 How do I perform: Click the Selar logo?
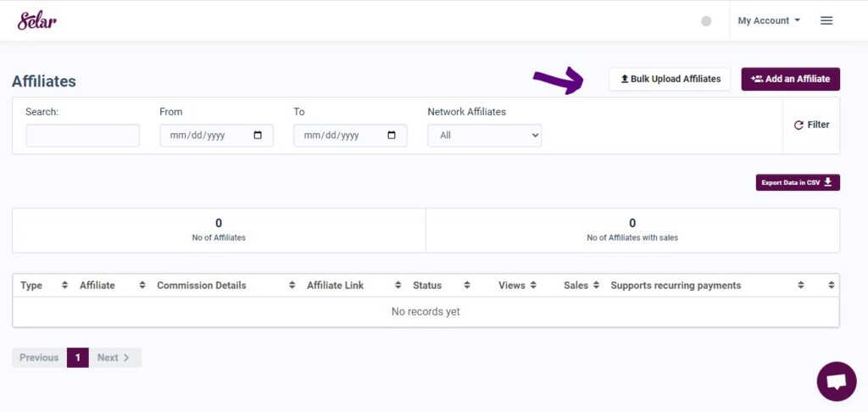pos(37,20)
